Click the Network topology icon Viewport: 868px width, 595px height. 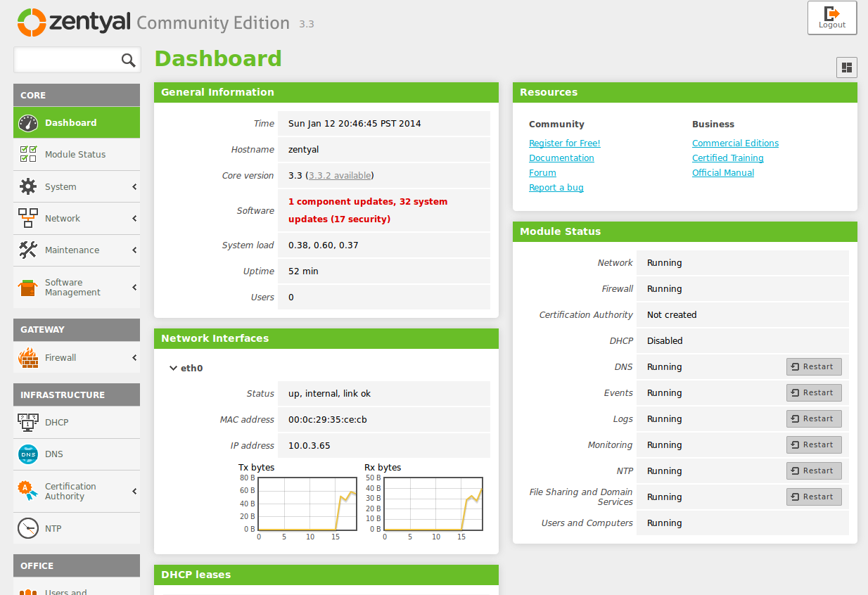click(x=28, y=218)
